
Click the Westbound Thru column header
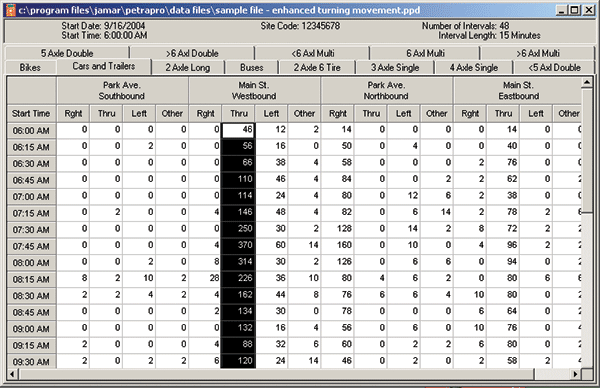click(x=239, y=113)
